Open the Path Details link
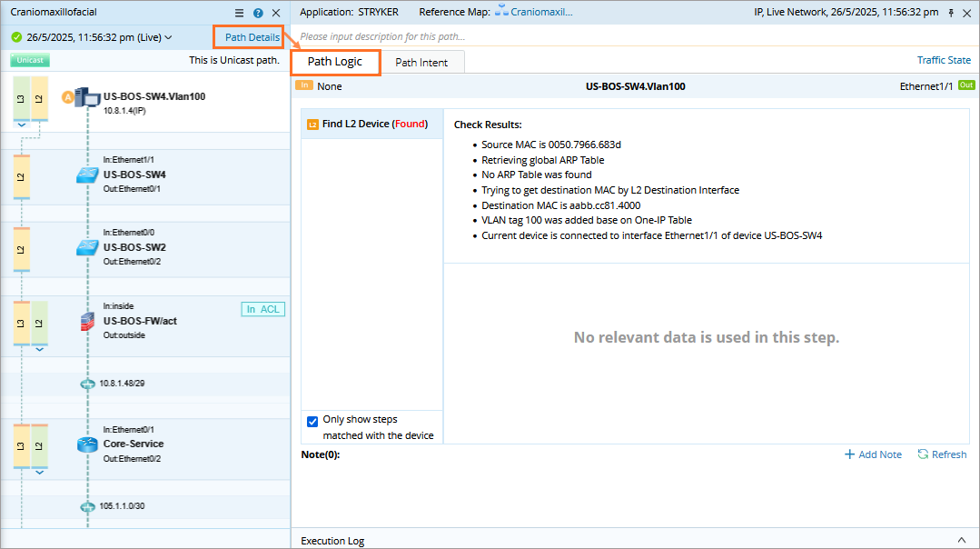Image resolution: width=980 pixels, height=549 pixels. [252, 37]
